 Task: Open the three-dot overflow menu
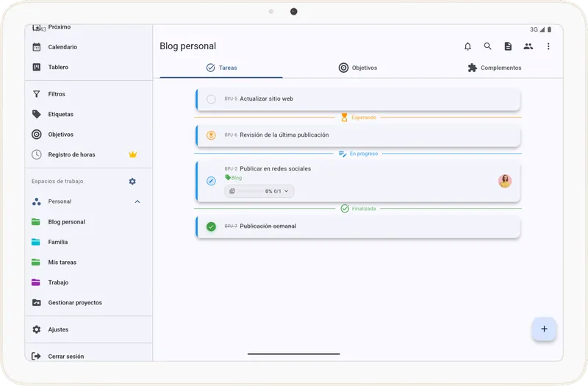(x=548, y=46)
